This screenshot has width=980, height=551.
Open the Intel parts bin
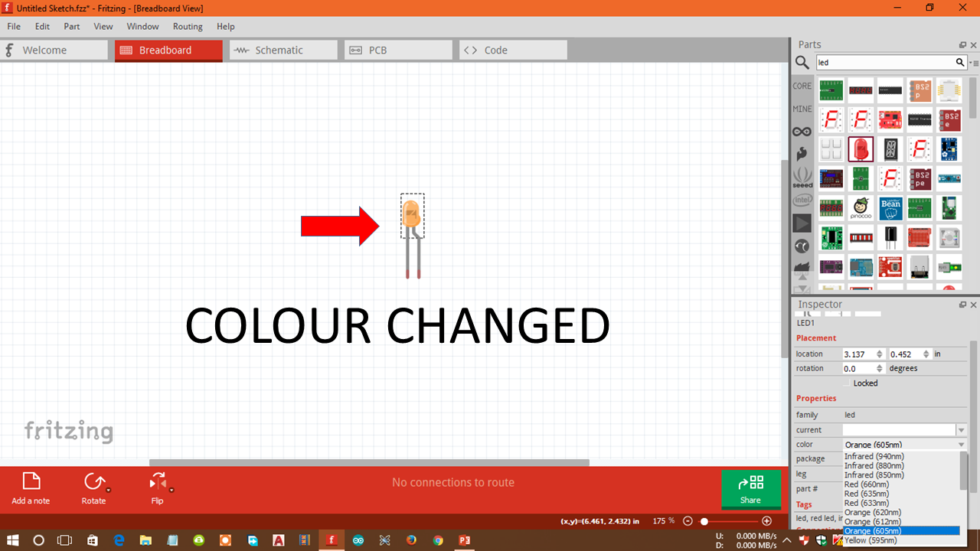[802, 200]
